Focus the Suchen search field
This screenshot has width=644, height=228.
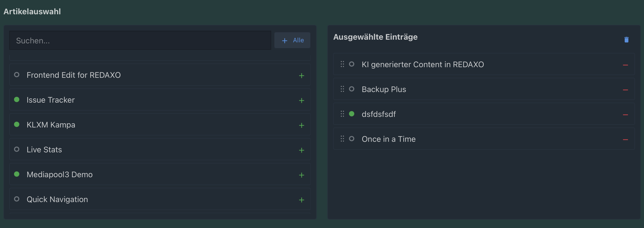click(x=140, y=40)
